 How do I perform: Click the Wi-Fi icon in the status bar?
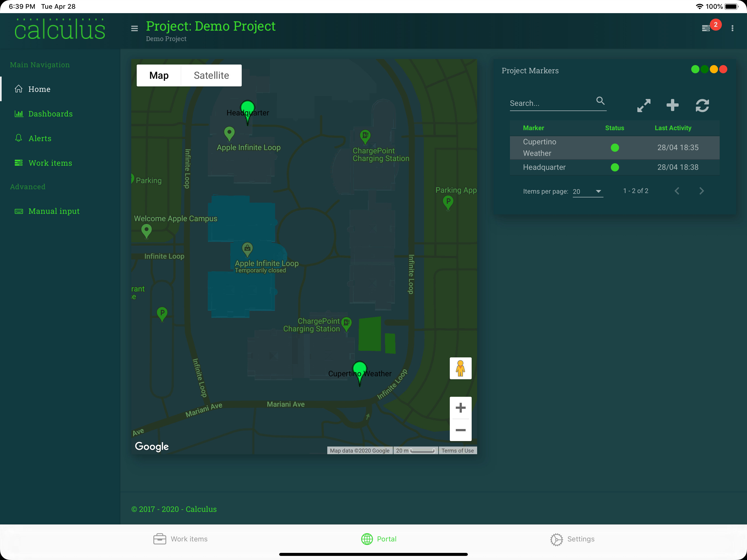click(x=699, y=6)
